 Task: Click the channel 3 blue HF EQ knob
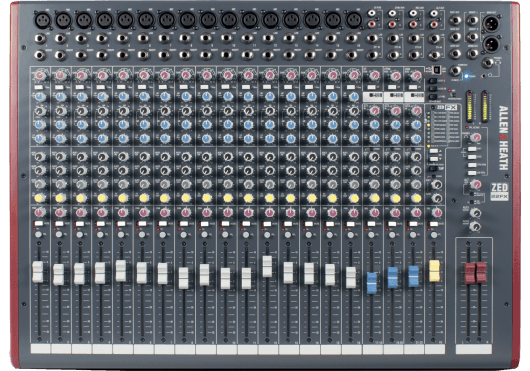(81, 97)
